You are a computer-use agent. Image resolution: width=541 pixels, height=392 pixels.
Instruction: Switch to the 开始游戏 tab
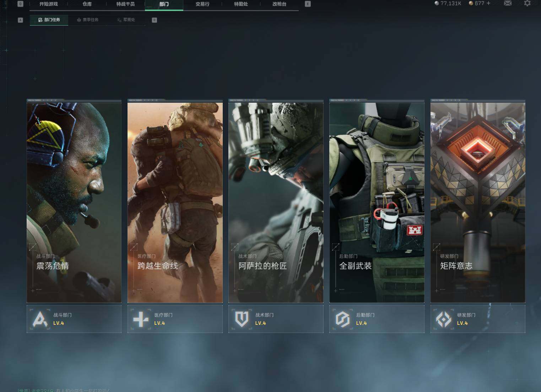pyautogui.click(x=49, y=4)
